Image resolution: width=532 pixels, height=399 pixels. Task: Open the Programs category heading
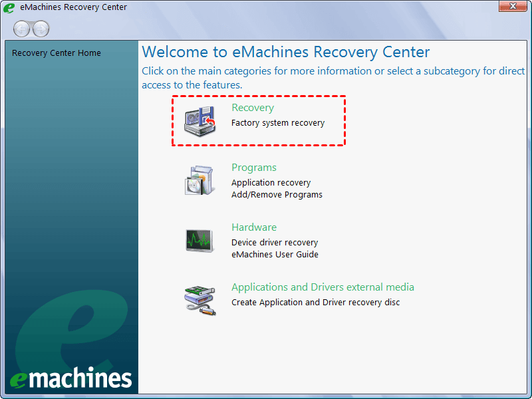pyautogui.click(x=254, y=168)
